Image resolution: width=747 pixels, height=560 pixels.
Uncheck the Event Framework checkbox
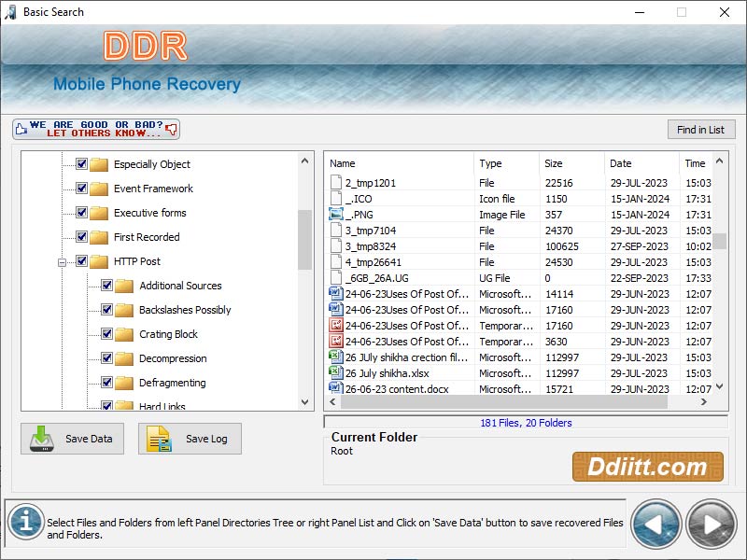point(81,189)
